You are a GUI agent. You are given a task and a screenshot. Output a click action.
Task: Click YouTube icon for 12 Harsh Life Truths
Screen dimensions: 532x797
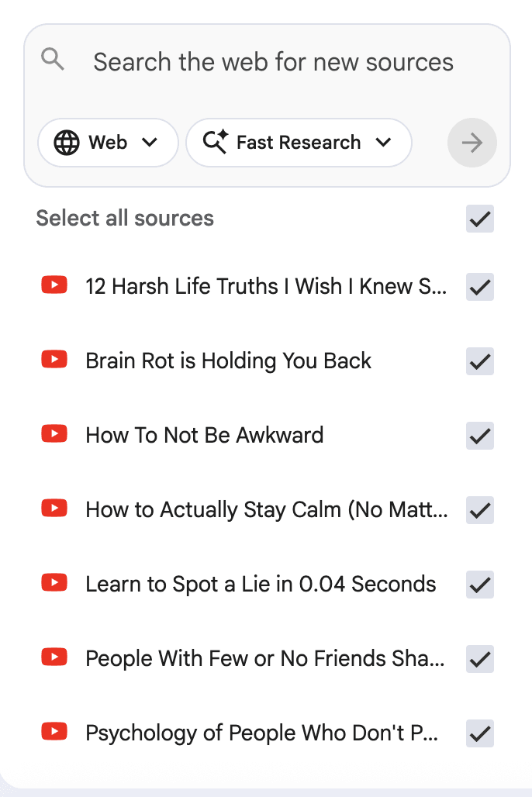coord(54,285)
